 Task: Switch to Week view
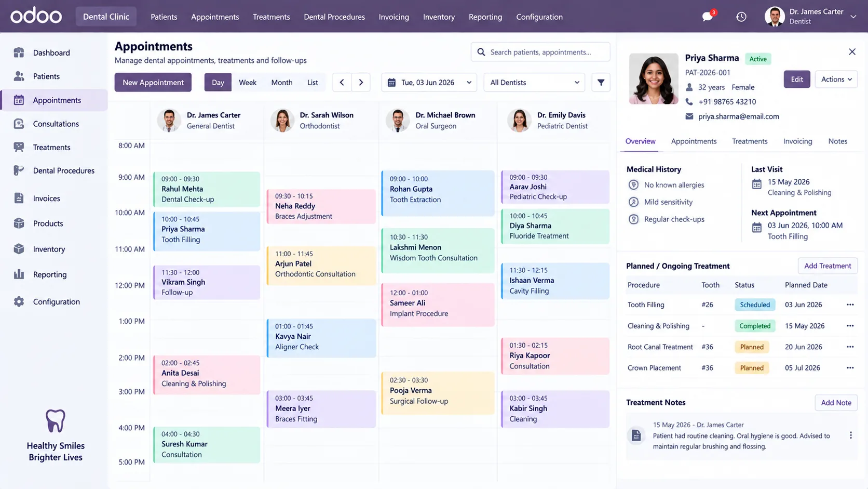click(x=248, y=82)
